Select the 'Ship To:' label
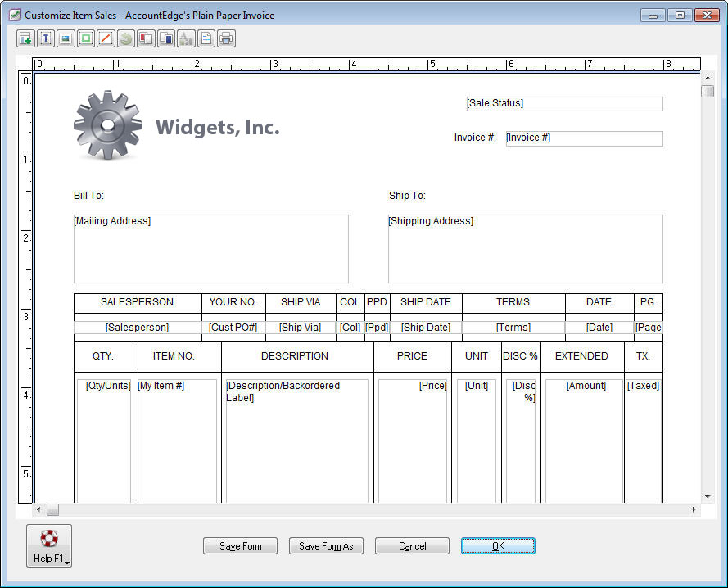The image size is (728, 588). (x=407, y=196)
